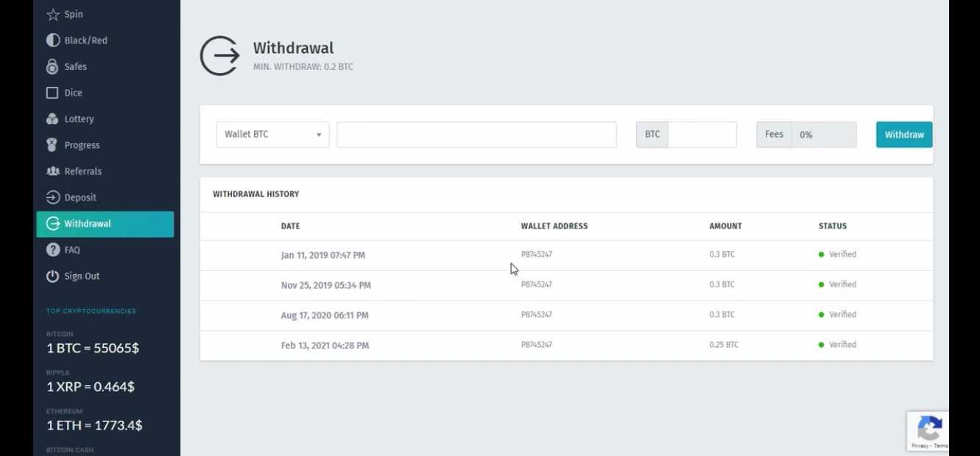Click the Sign Out power icon
The width and height of the screenshot is (980, 456).
[52, 276]
